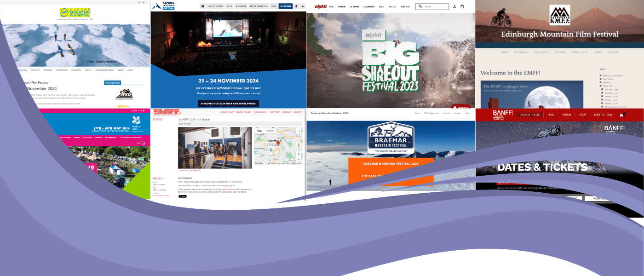Zoom out on the Sheffield map
The height and width of the screenshot is (276, 644).
pyautogui.click(x=299, y=159)
